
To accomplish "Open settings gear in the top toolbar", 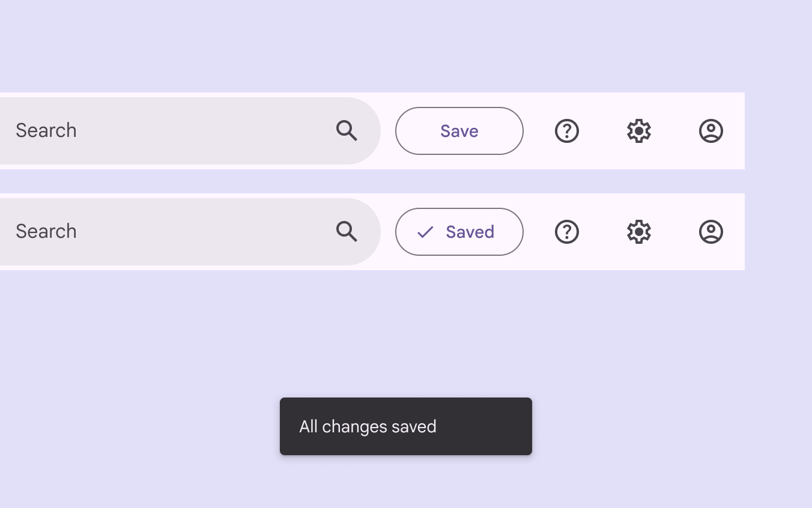I will tap(638, 131).
